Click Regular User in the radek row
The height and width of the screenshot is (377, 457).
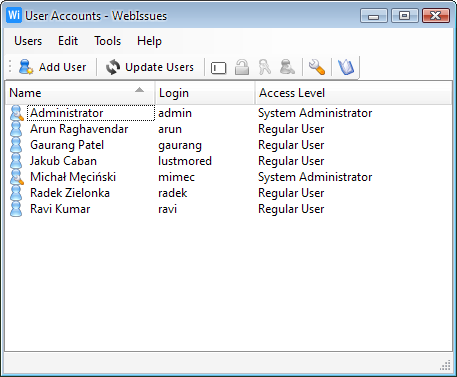coord(291,193)
